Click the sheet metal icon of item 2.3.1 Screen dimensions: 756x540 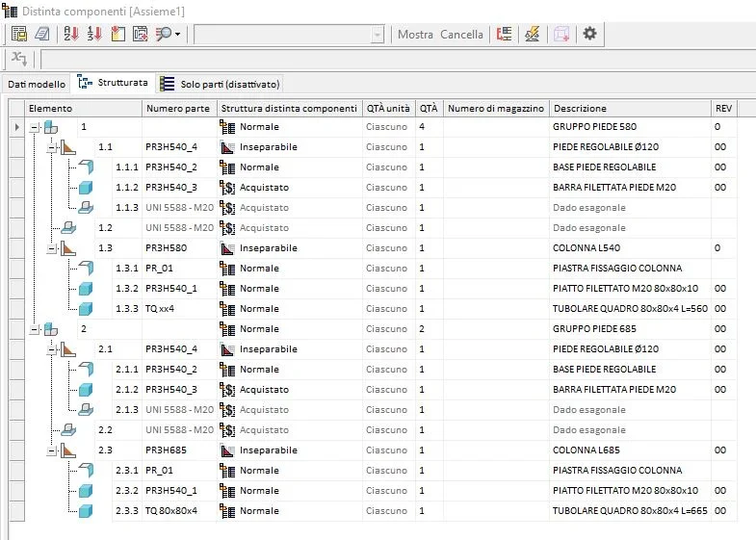pos(86,470)
